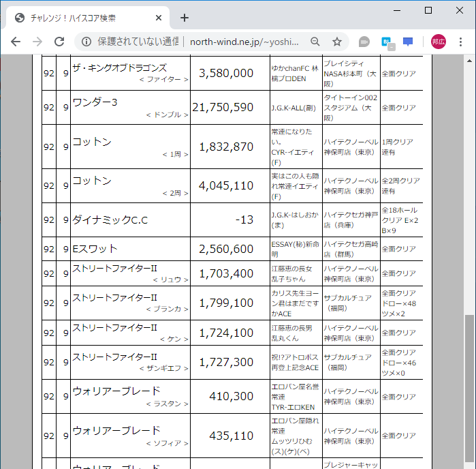Select score 2,560,600
The height and width of the screenshot is (469, 476).
tap(226, 249)
